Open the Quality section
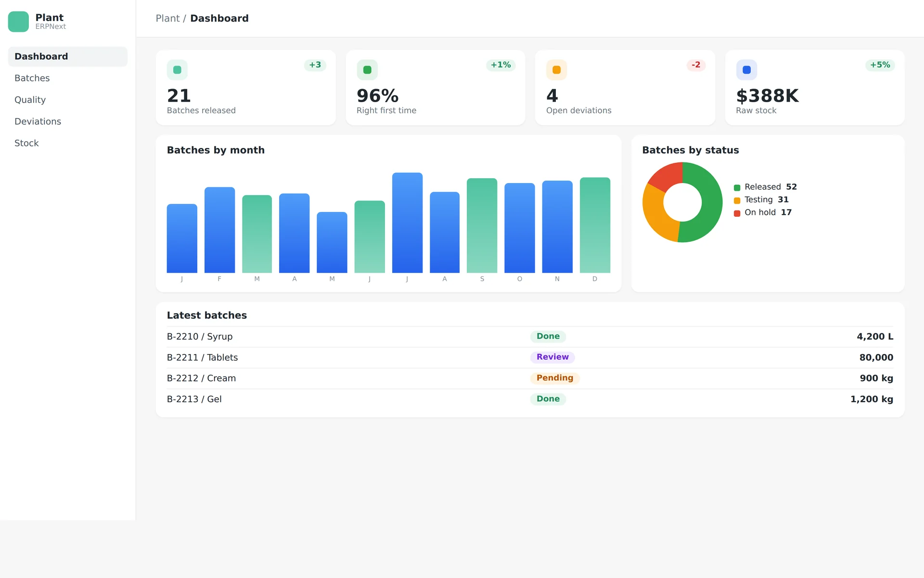 pos(68,100)
